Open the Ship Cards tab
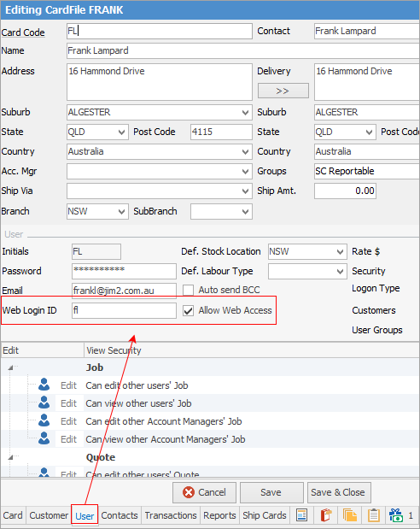Viewport: 420px width, 529px height. click(x=265, y=515)
